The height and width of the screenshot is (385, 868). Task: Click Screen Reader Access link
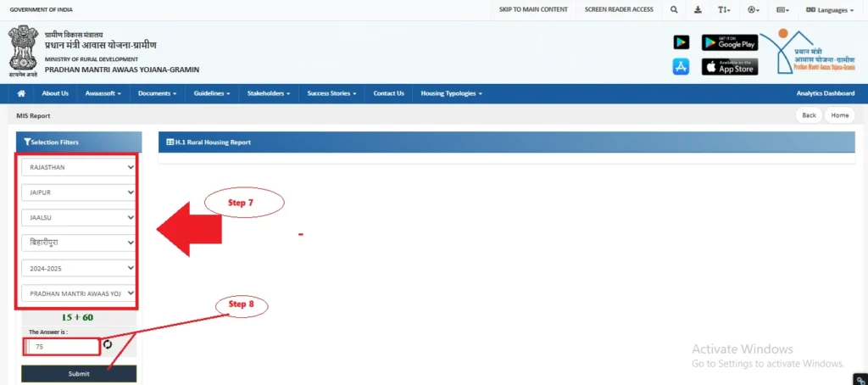click(x=619, y=9)
